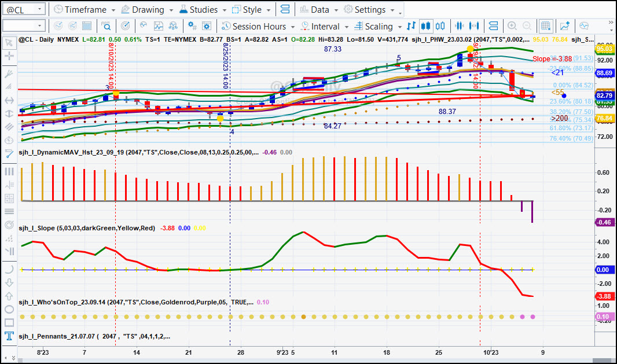The height and width of the screenshot is (364, 617).
Task: Open the Drawing menu
Action: click(147, 9)
